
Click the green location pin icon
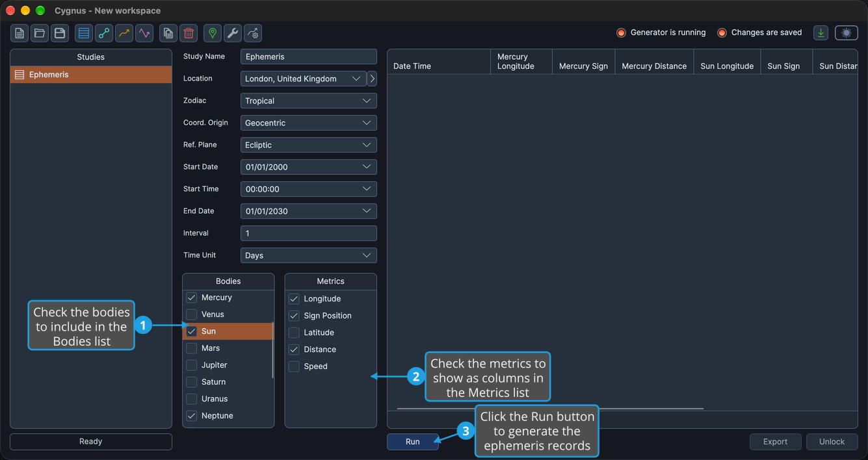pyautogui.click(x=213, y=33)
